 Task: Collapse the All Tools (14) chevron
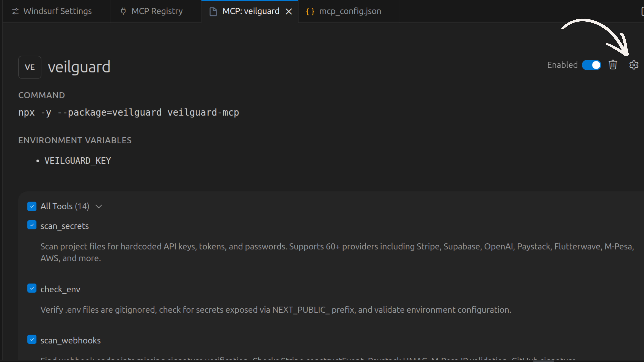[x=99, y=207]
